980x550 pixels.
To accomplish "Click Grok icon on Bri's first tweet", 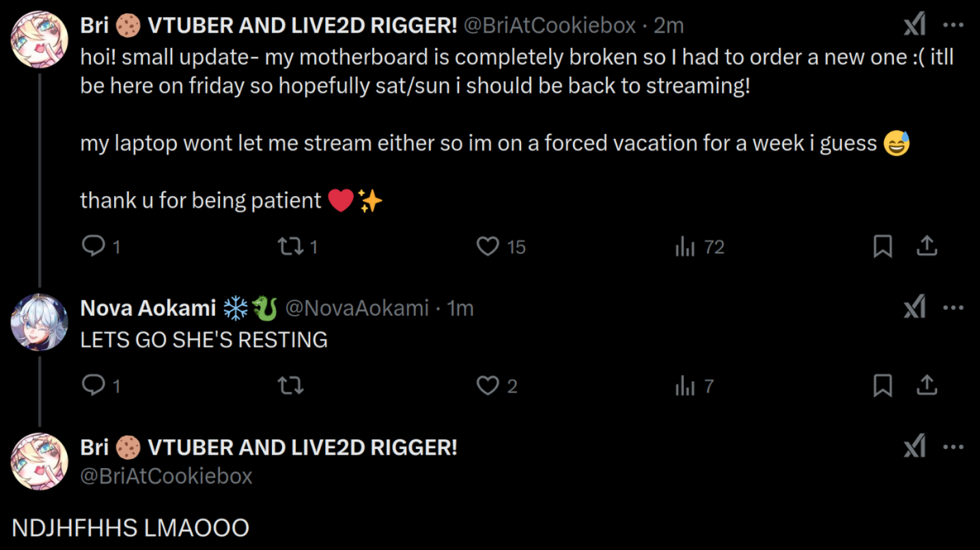I will click(914, 26).
